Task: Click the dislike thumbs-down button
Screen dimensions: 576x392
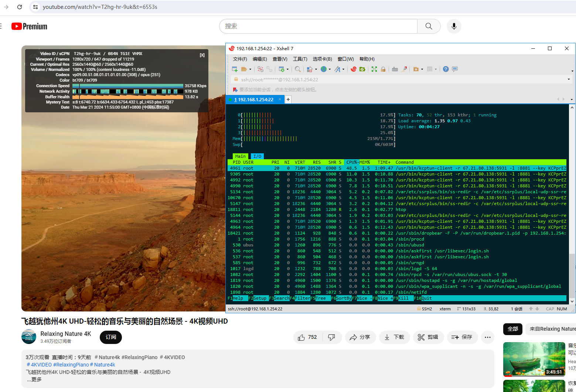Action: click(x=331, y=337)
